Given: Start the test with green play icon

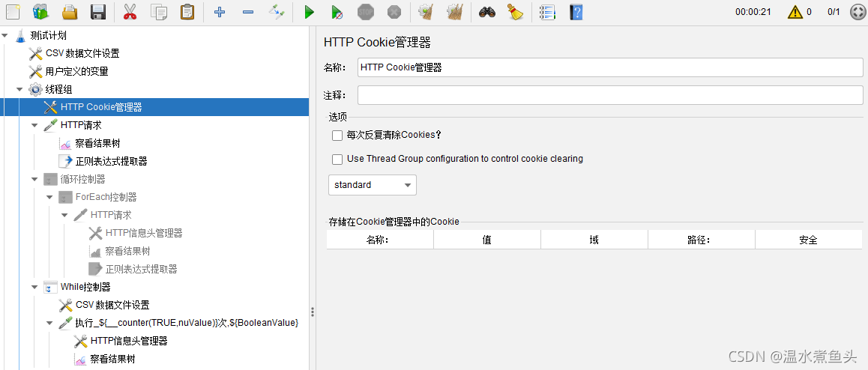Looking at the screenshot, I should [309, 11].
